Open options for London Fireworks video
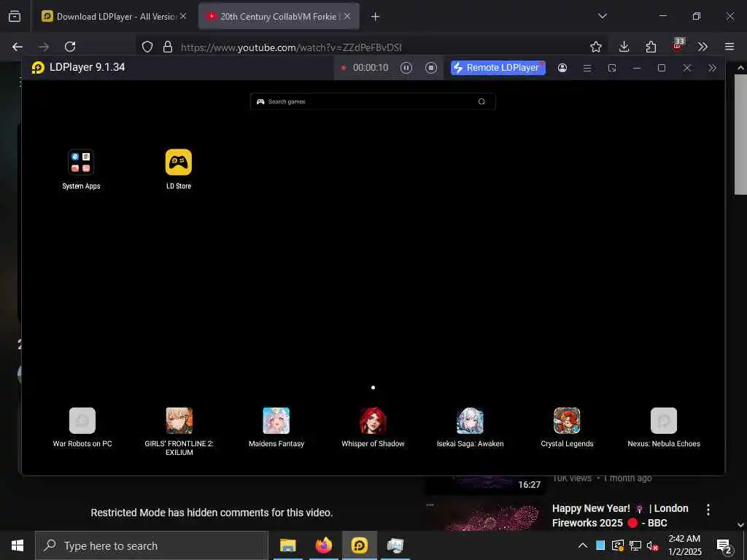747x560 pixels. pyautogui.click(x=708, y=510)
